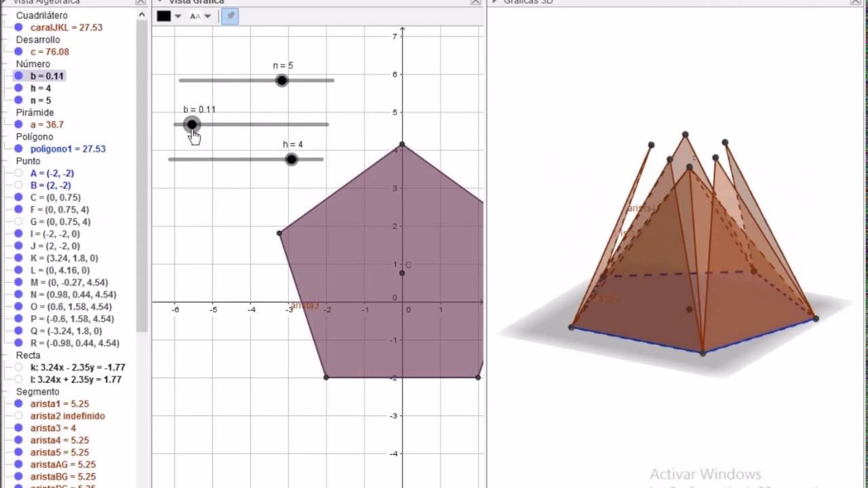Show hidden point B via its circle
This screenshot has height=488, width=868.
(x=19, y=186)
